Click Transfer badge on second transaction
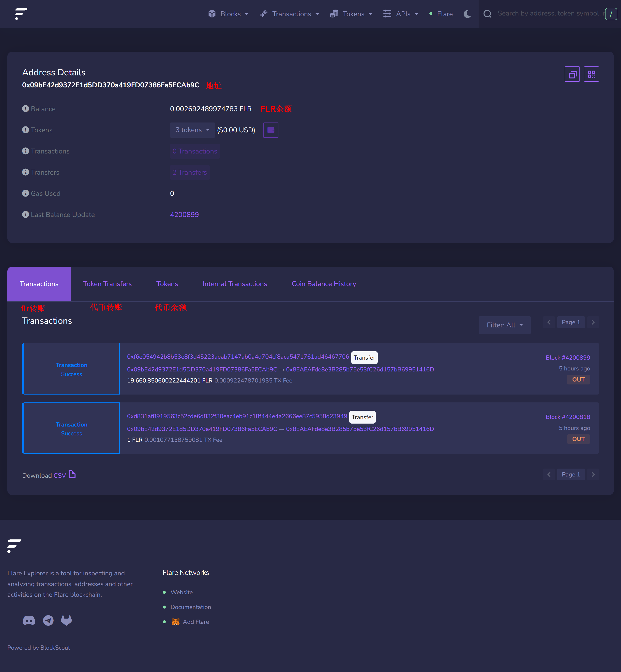This screenshot has width=621, height=672. [x=362, y=417]
